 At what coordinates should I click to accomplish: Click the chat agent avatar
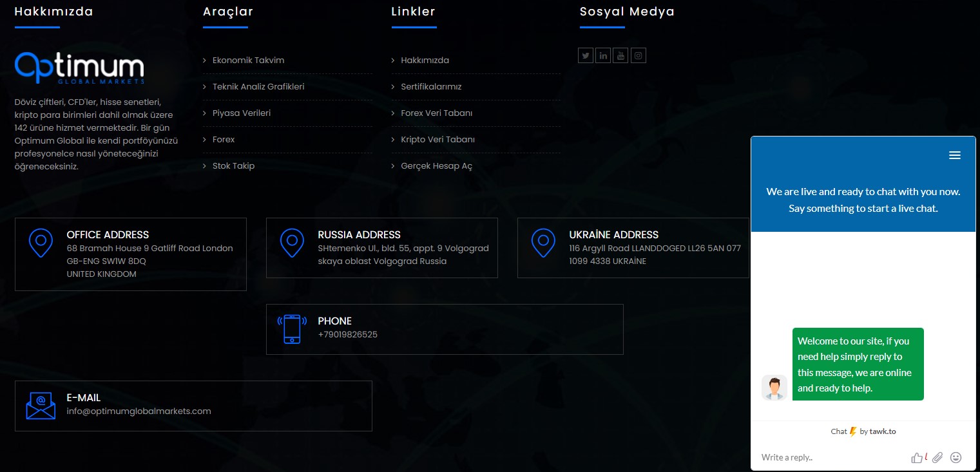click(774, 388)
